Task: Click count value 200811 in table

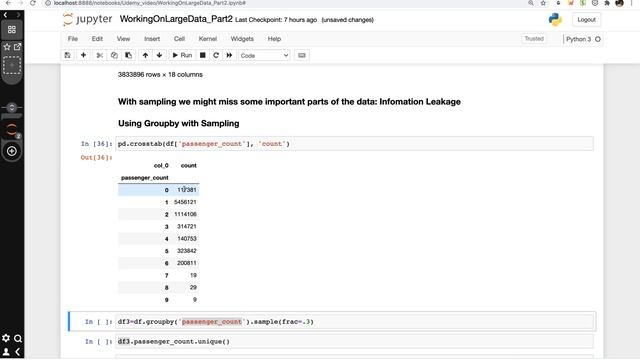Action: (187, 263)
